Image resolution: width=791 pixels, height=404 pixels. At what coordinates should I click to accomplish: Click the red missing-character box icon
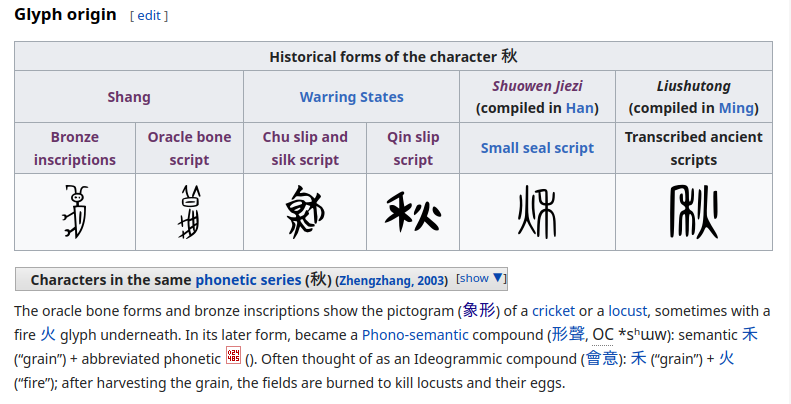coord(234,356)
